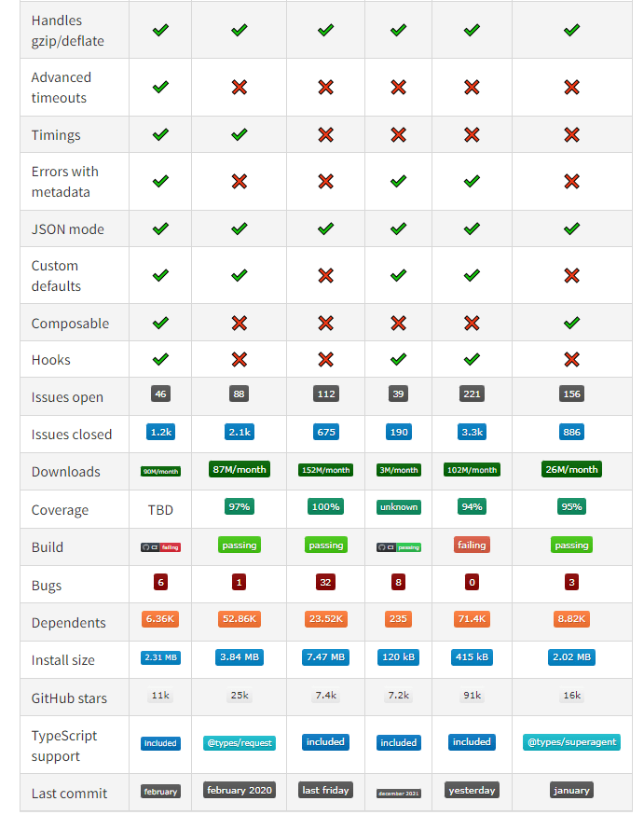Open the badge showing 32 bugs
644x815 pixels.
(325, 582)
